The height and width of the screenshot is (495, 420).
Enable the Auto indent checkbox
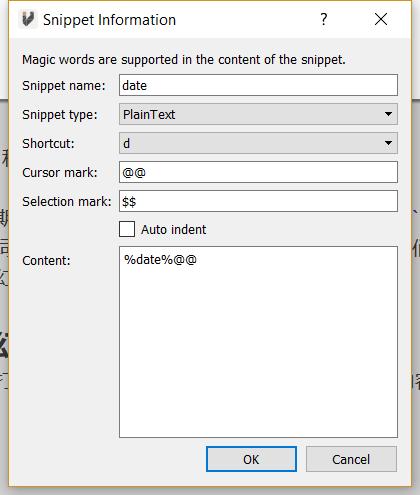point(127,229)
